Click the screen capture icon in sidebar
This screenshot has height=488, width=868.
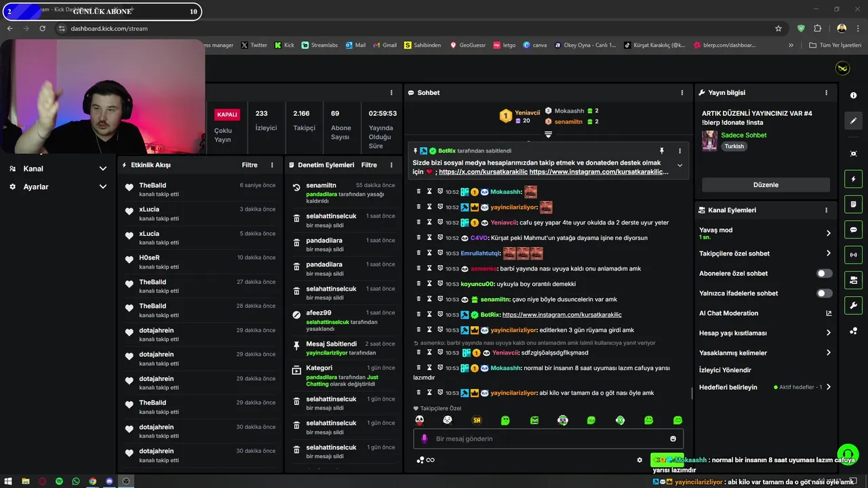tap(853, 154)
